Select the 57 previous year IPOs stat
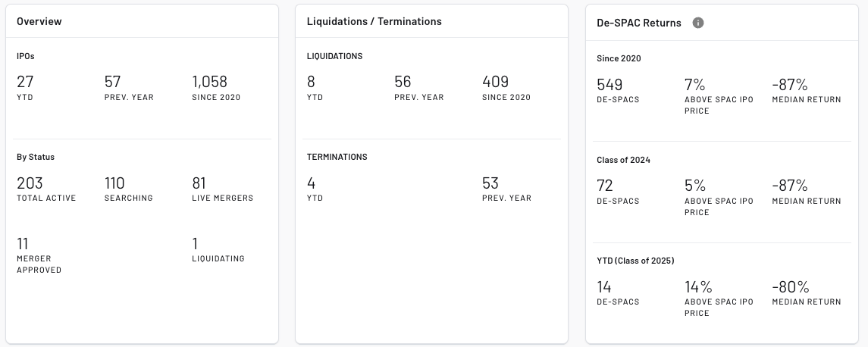The image size is (868, 347). [x=113, y=82]
